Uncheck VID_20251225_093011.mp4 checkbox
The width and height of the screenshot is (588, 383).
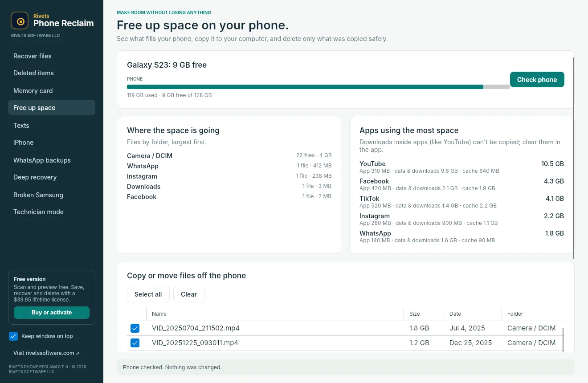(135, 343)
